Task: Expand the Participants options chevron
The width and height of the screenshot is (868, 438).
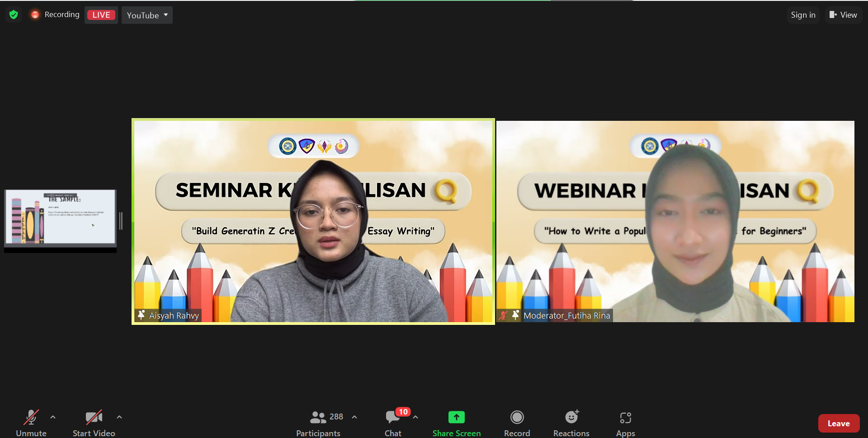Action: [x=354, y=417]
